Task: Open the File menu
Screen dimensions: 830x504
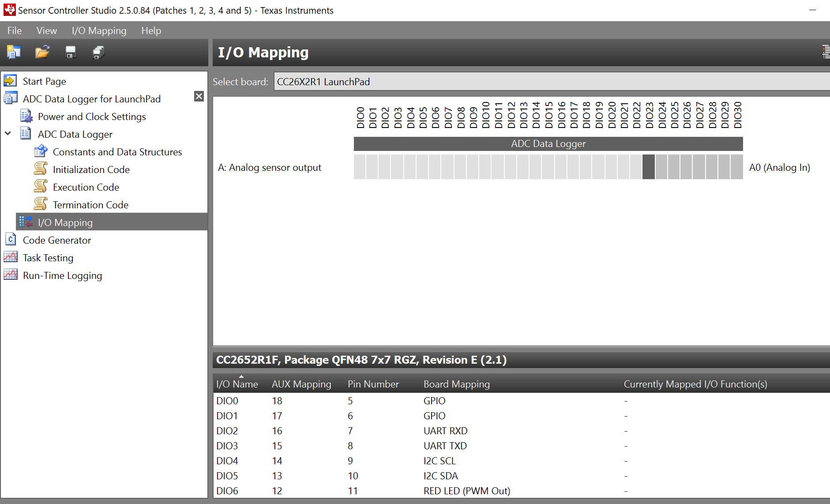Action: tap(15, 30)
